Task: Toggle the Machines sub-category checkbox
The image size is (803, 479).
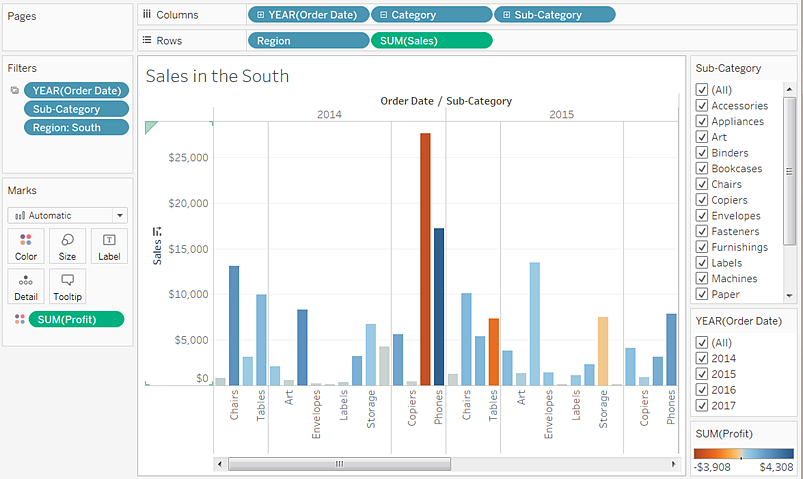Action: (702, 278)
